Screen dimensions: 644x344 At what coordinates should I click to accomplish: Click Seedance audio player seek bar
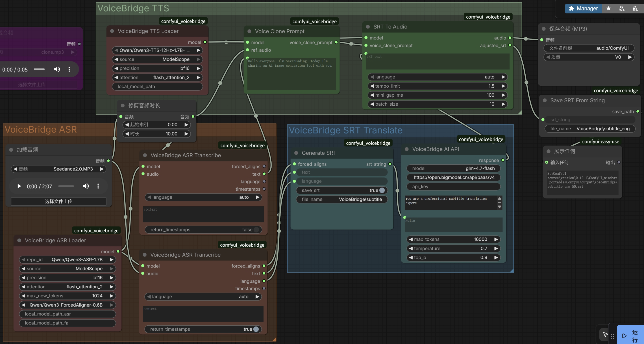pyautogui.click(x=66, y=186)
